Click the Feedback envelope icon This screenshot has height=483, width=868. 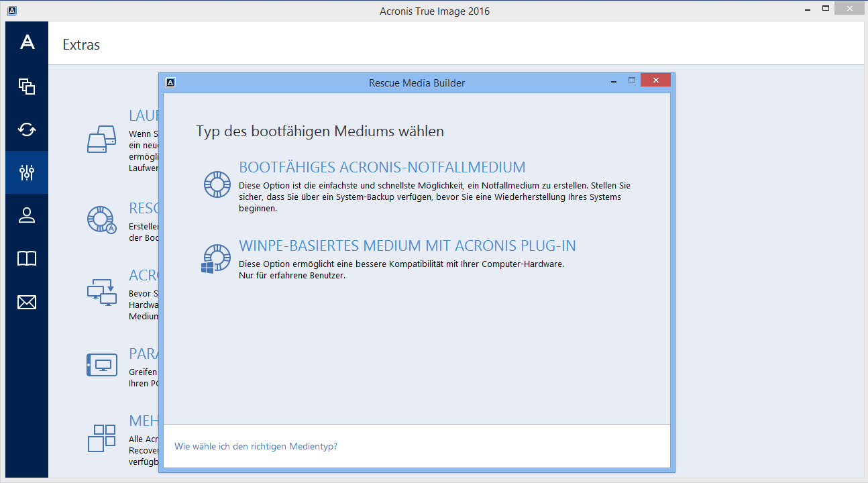[x=27, y=303]
